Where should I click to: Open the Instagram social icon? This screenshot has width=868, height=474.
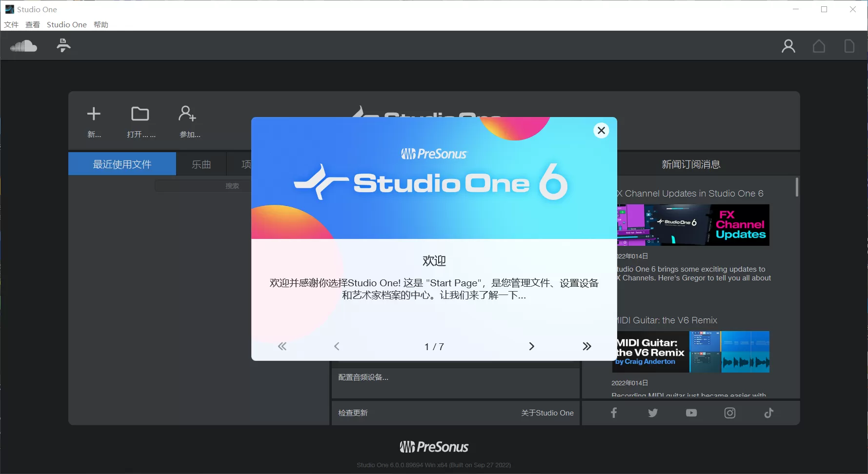pyautogui.click(x=730, y=413)
